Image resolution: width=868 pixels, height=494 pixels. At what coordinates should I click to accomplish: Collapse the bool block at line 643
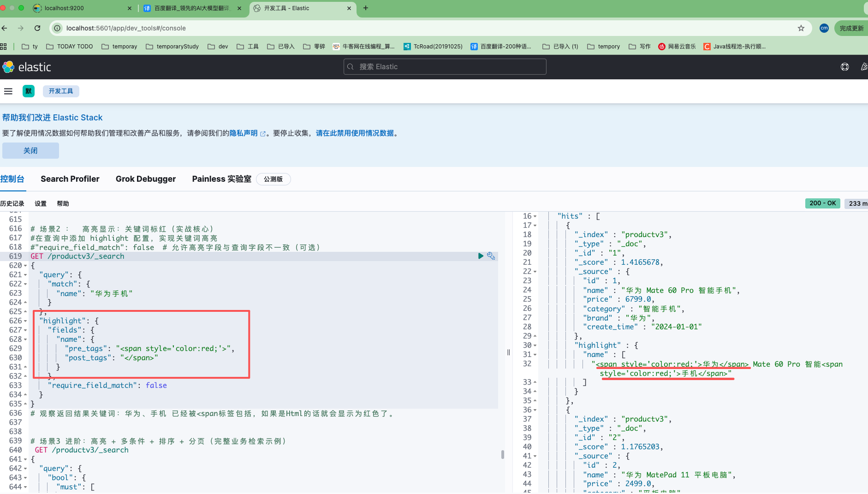25,478
